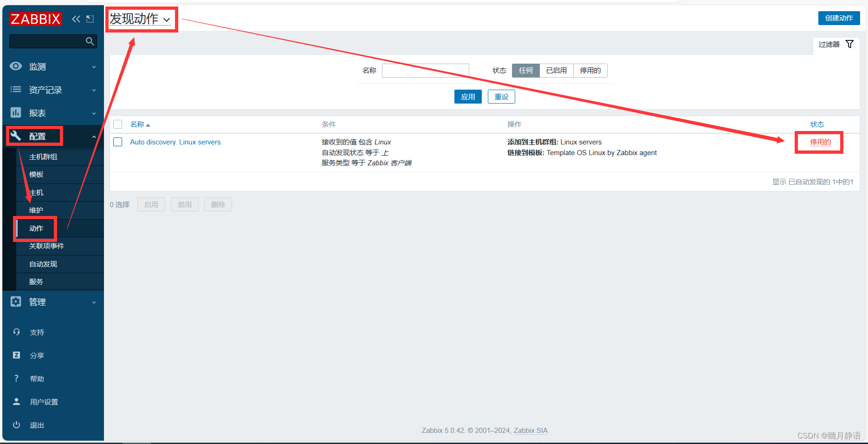Toggle the 过滤器 filter tab
Viewport: 868px width, 444px height.
pos(836,45)
